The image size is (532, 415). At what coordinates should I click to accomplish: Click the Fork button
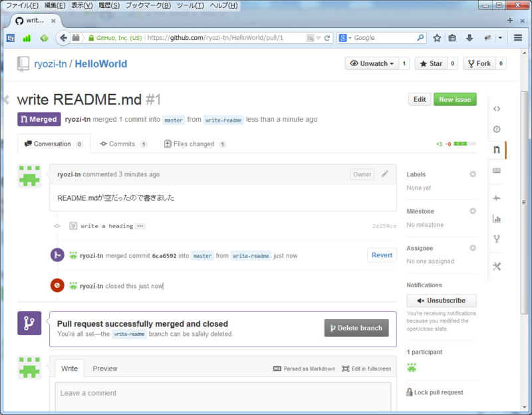click(x=479, y=63)
